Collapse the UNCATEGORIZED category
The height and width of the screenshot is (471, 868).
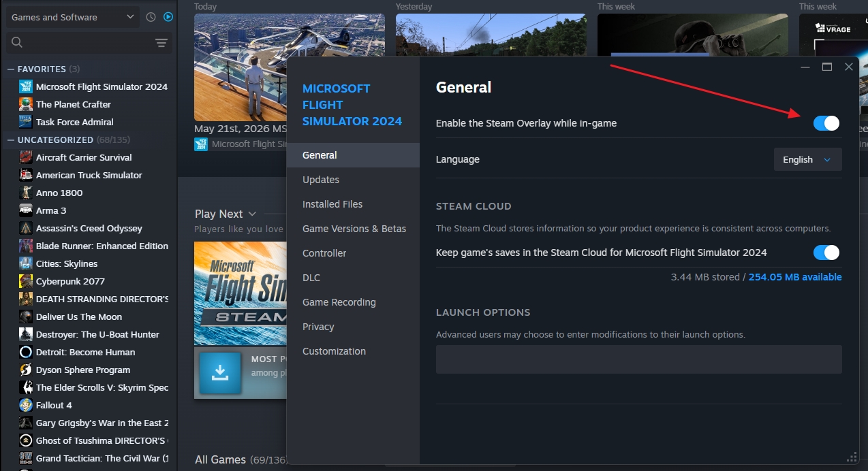coord(11,140)
